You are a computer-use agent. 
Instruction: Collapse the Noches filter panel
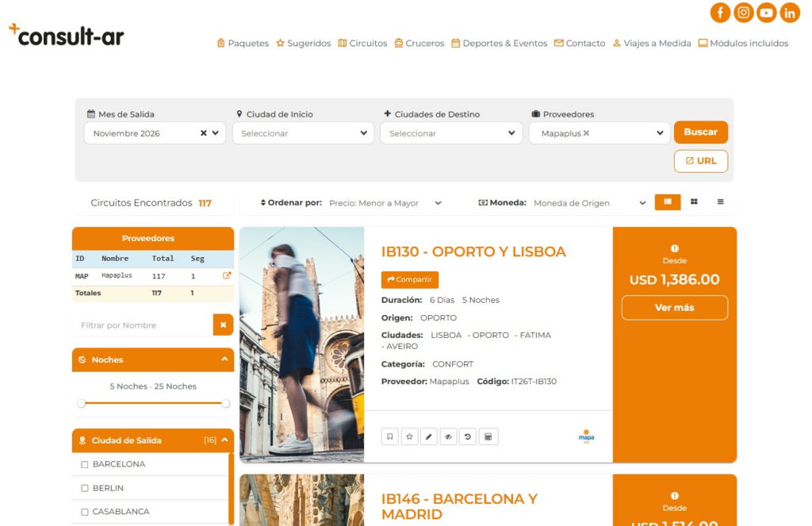[x=224, y=359]
